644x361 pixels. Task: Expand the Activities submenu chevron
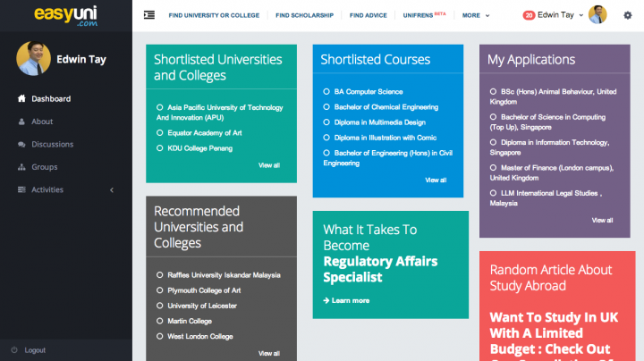tap(112, 190)
